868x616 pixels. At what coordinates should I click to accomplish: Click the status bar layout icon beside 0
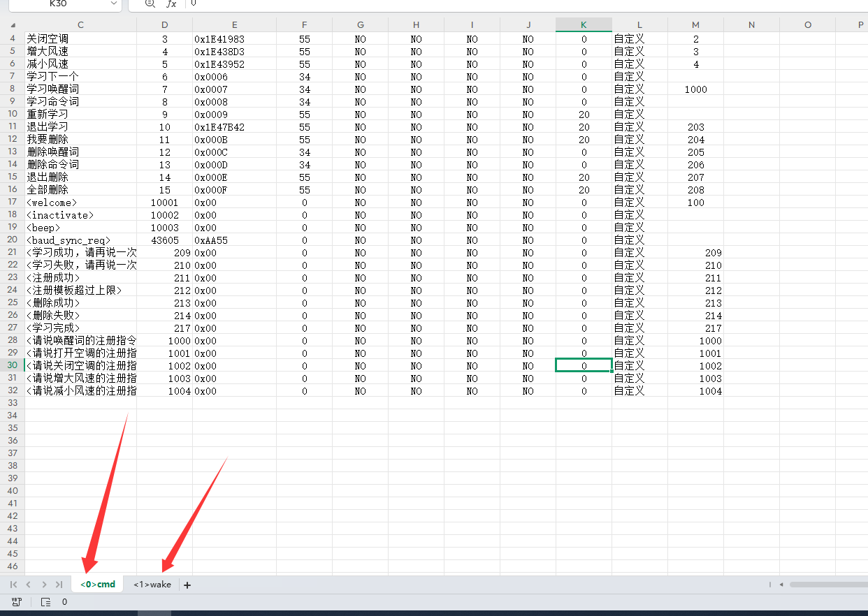(x=45, y=601)
